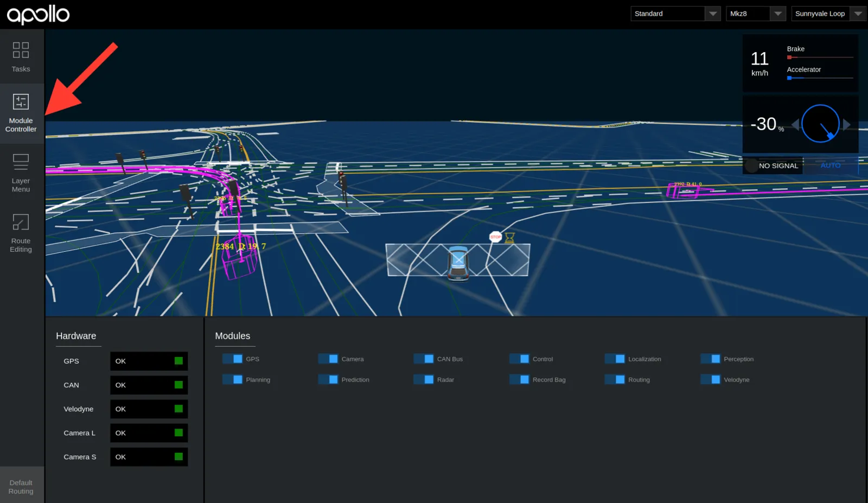This screenshot has width=868, height=503.
Task: Click the right turn signal arrow
Action: point(846,125)
